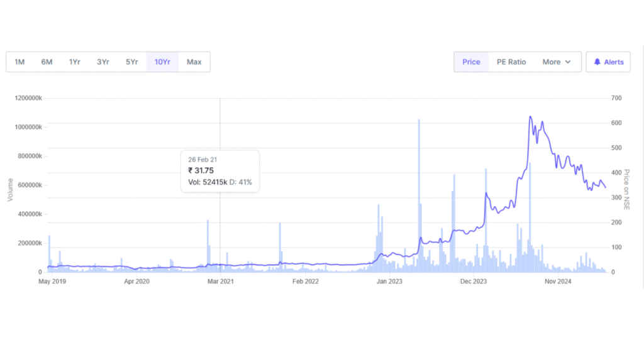Click the 26 Feb 21 tooltip box
644x362 pixels.
(x=219, y=170)
